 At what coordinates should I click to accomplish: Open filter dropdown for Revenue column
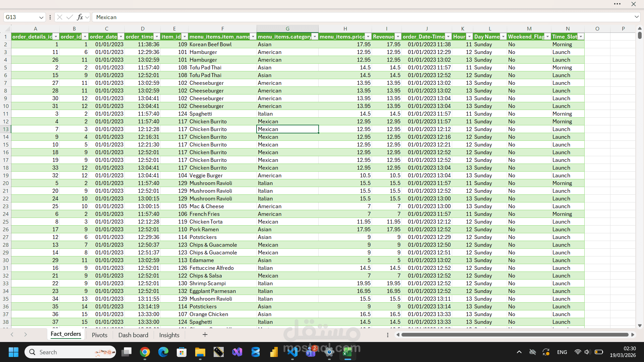pyautogui.click(x=398, y=37)
